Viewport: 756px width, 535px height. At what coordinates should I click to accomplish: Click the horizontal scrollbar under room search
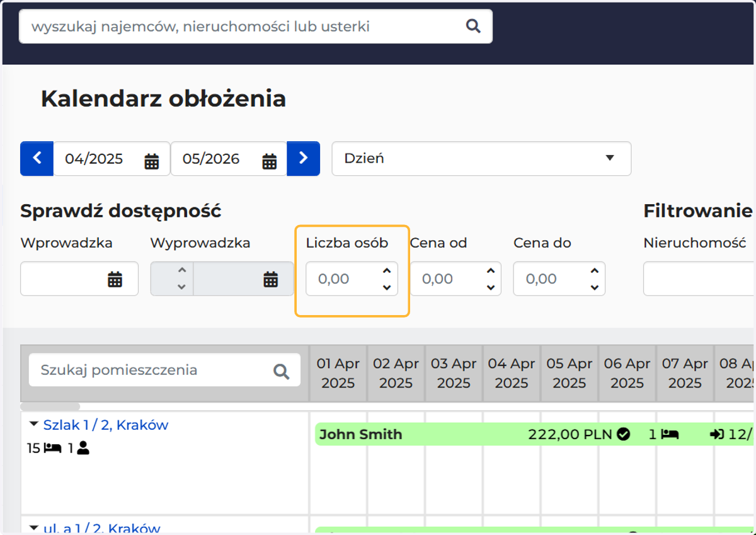50,406
